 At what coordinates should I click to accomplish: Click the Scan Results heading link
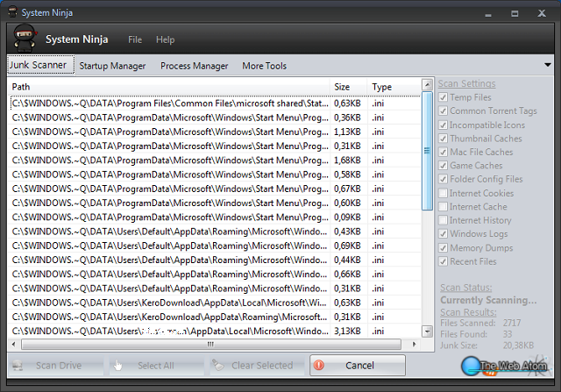[468, 312]
